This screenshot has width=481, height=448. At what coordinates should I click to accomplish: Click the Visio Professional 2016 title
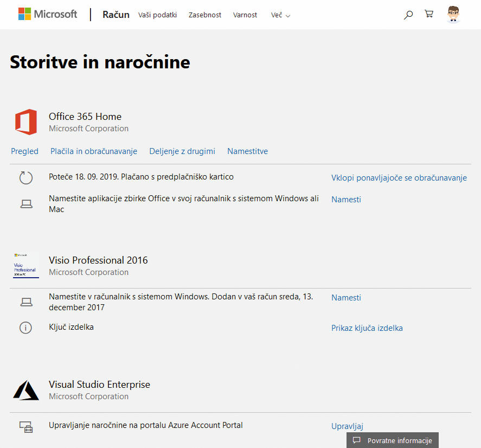pyautogui.click(x=98, y=260)
